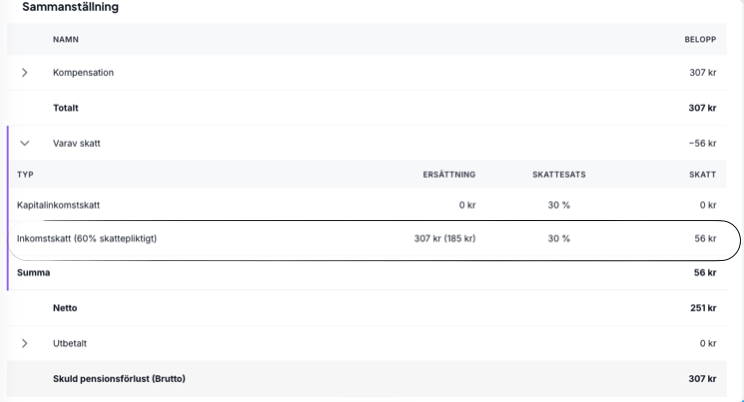Click the SKATTESATS column header

[x=559, y=174]
